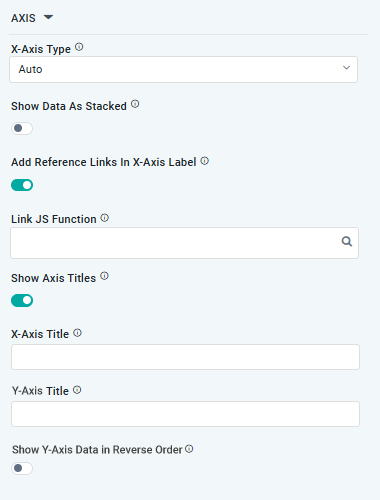Collapse the AXIS section arrow

[48, 17]
